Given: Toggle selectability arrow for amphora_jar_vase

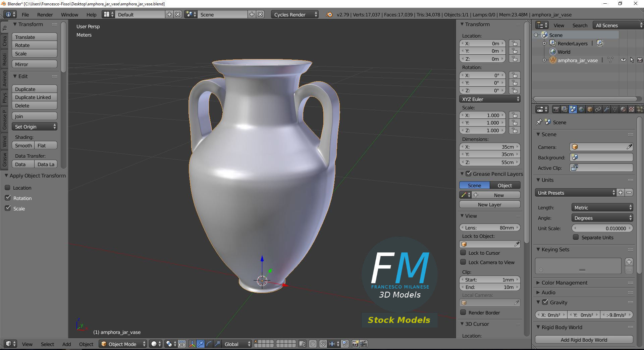Looking at the screenshot, I should click(x=632, y=60).
